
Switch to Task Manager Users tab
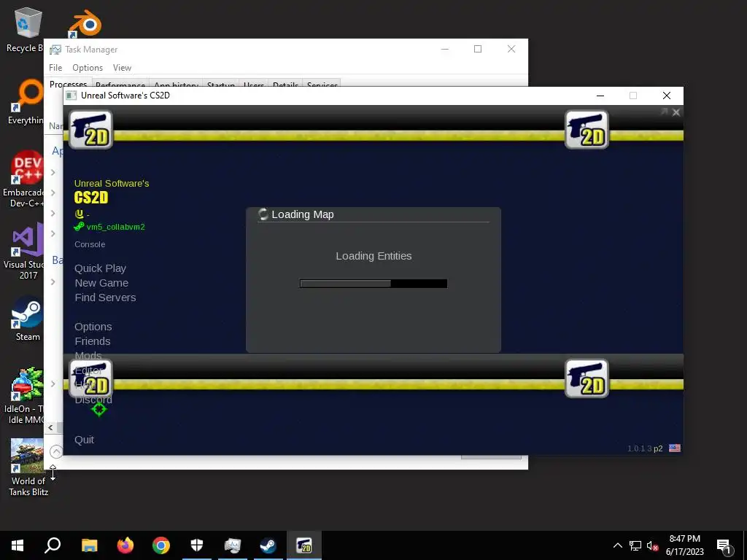pos(253,85)
